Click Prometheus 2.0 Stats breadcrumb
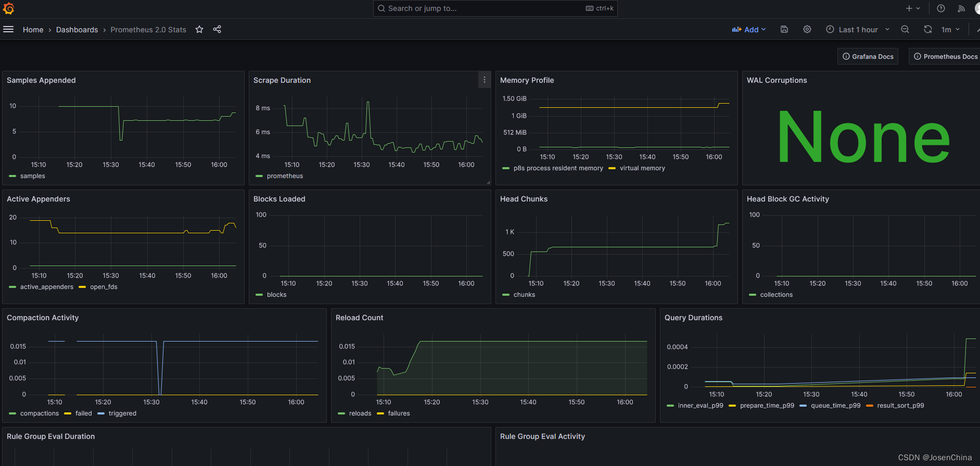 point(148,30)
